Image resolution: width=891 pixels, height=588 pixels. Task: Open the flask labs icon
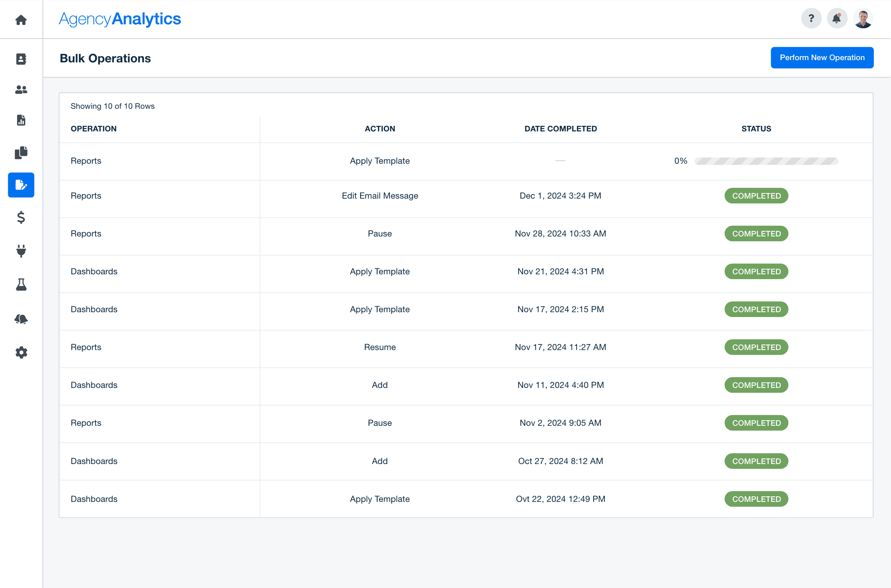[21, 285]
